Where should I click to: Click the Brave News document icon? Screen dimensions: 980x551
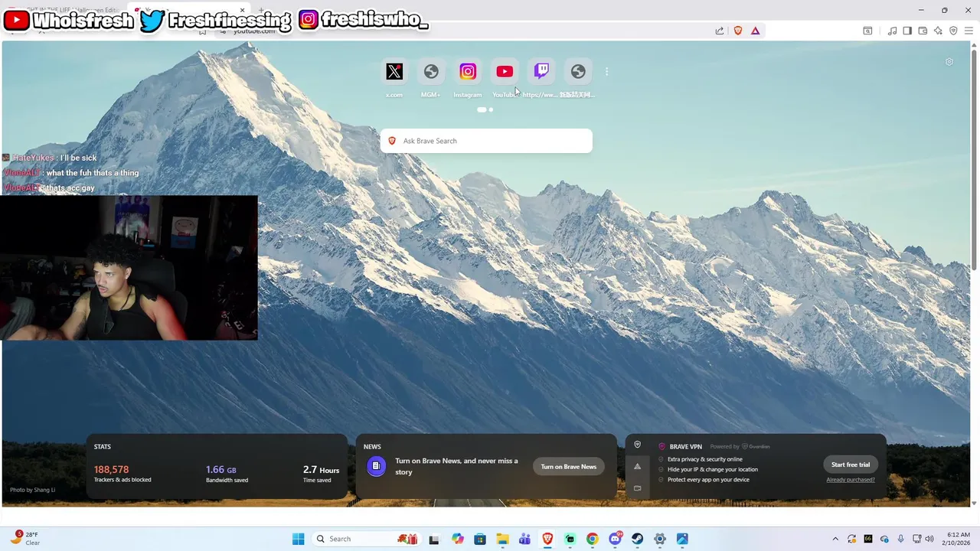376,466
